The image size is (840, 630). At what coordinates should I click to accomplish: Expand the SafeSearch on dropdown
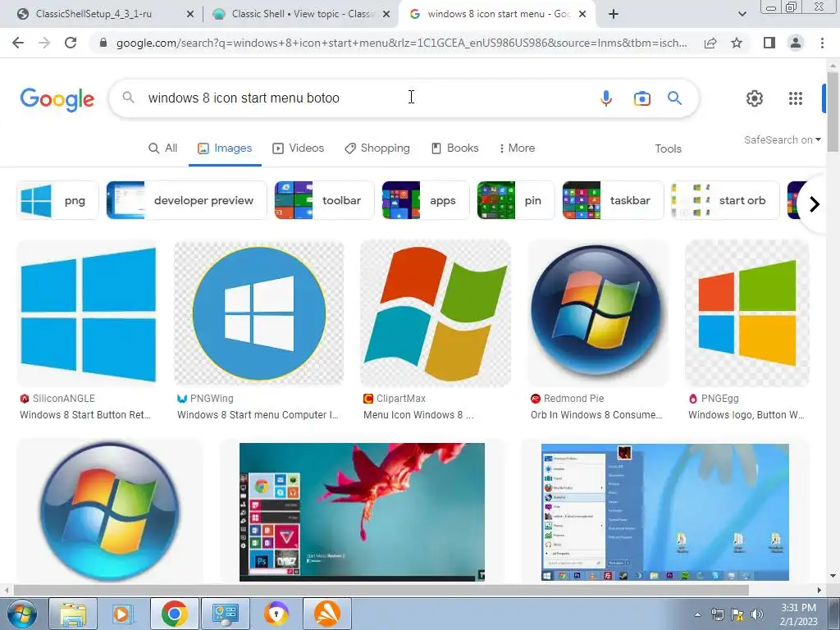click(x=783, y=139)
